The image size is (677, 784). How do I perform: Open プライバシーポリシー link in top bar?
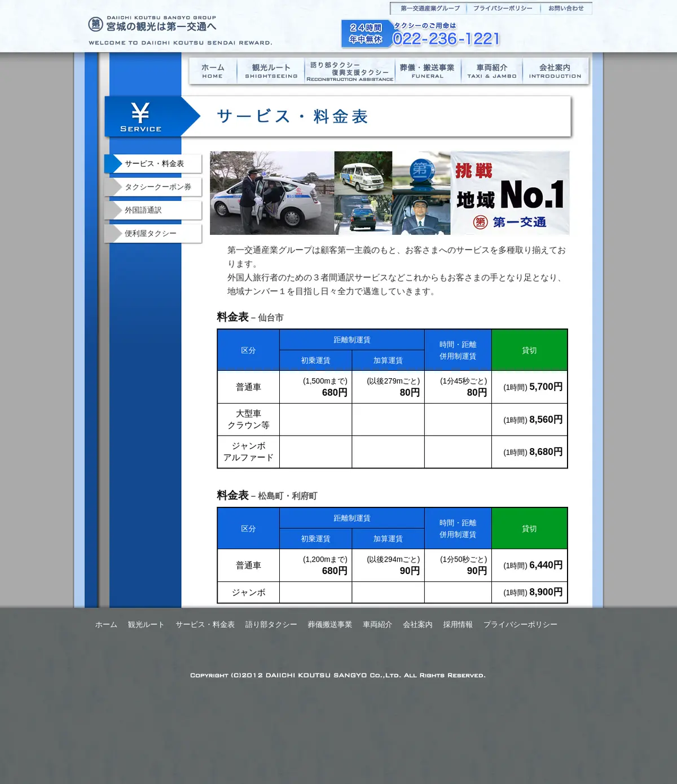tap(503, 8)
